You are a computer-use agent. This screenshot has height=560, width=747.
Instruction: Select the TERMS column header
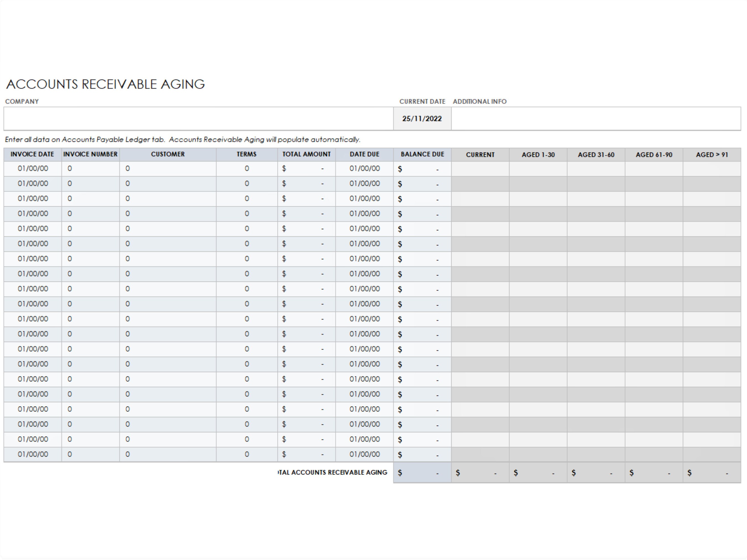(x=246, y=154)
